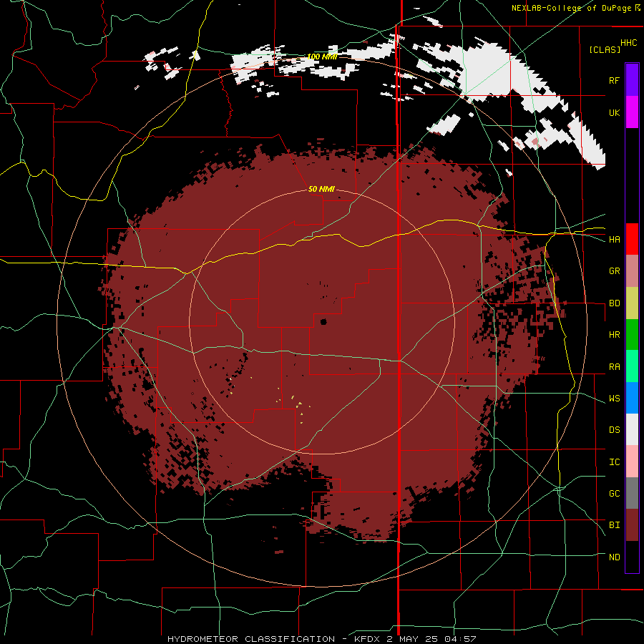Click the GR legend label

(614, 271)
